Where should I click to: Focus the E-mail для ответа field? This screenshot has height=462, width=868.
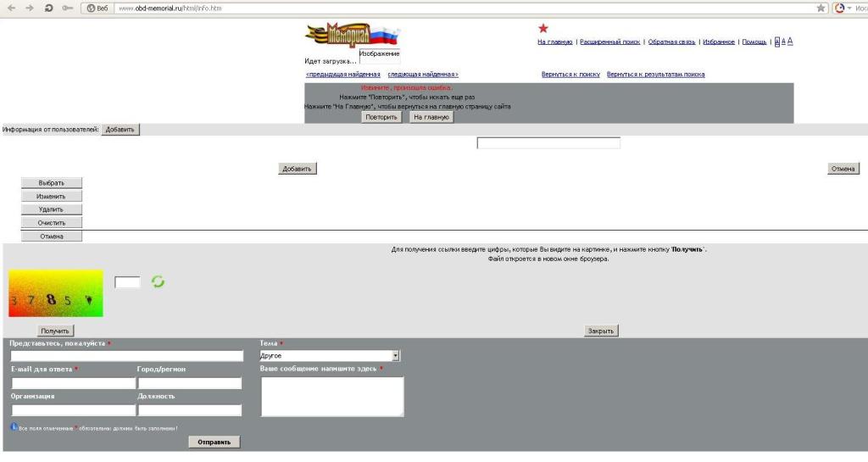[74, 383]
